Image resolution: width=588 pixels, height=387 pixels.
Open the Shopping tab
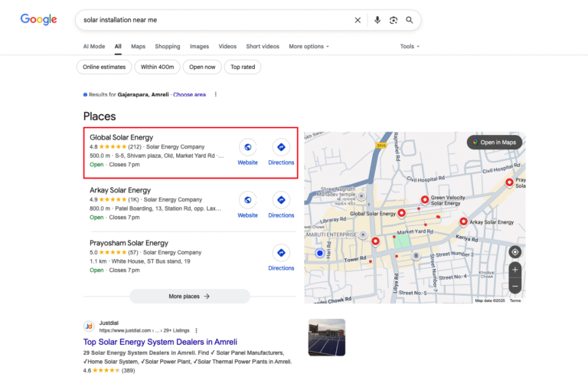pyautogui.click(x=167, y=47)
